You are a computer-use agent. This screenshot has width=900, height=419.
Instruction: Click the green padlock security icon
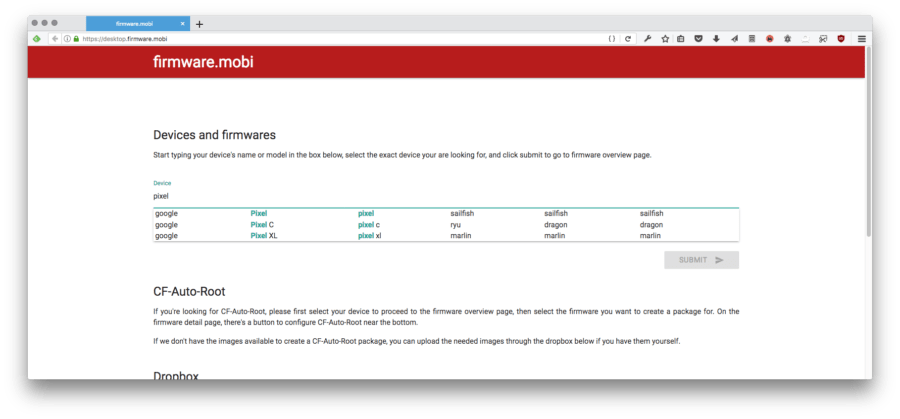[x=76, y=39]
